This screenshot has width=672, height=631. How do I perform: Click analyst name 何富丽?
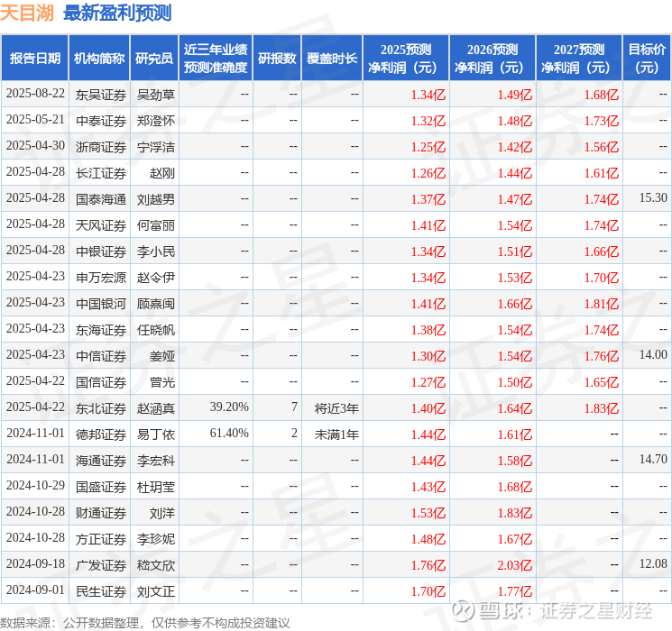pos(155,225)
